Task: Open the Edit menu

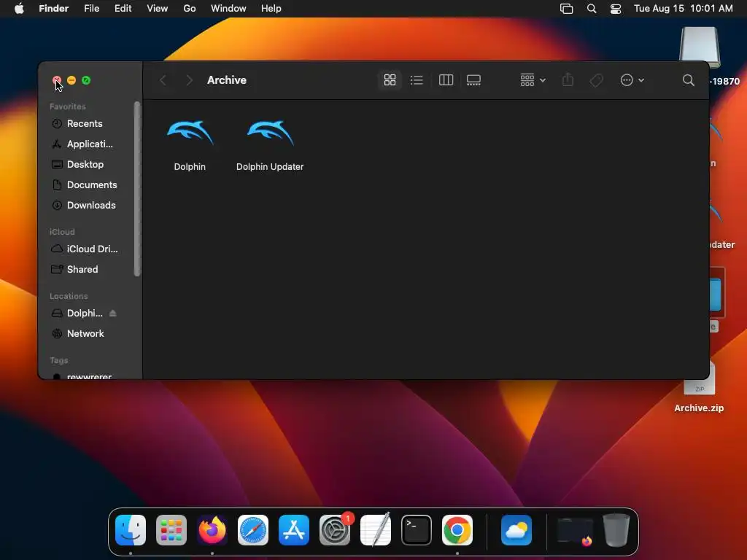Action: click(x=123, y=9)
